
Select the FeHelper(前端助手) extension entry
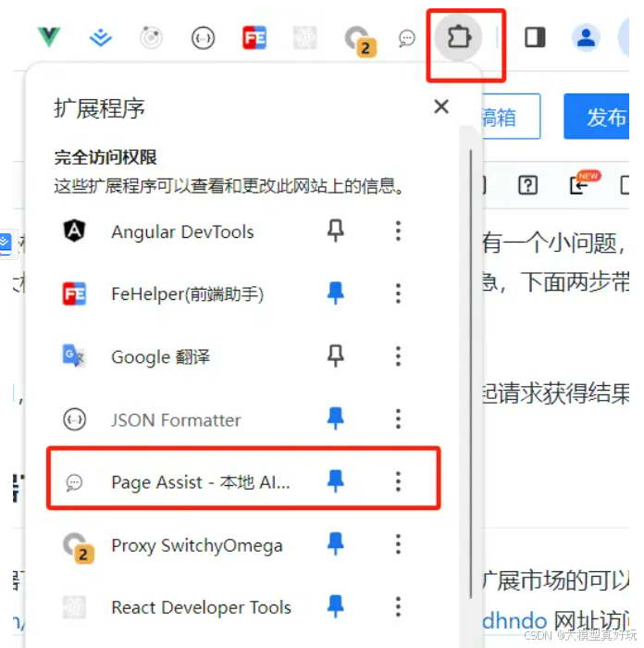(x=188, y=294)
